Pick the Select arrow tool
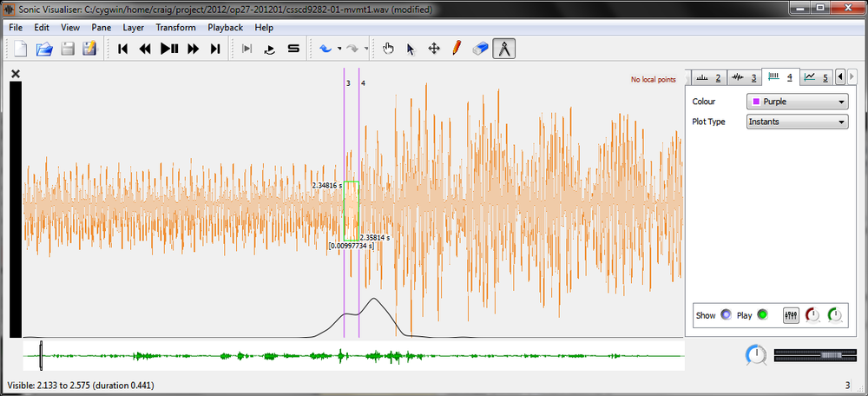 411,49
